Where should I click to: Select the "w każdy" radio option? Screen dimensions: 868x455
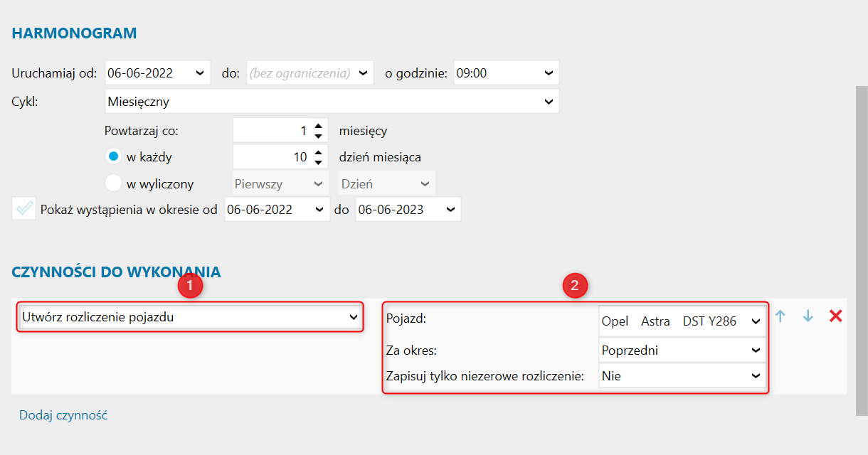click(114, 157)
